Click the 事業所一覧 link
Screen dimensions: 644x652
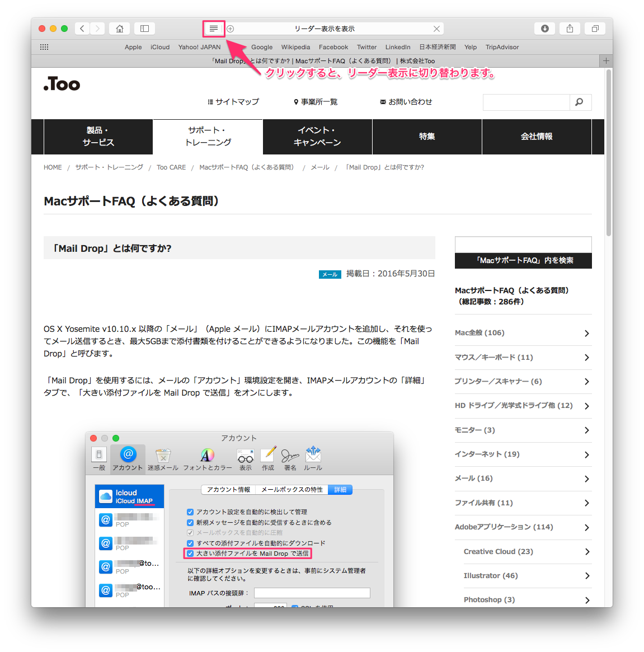pyautogui.click(x=316, y=102)
